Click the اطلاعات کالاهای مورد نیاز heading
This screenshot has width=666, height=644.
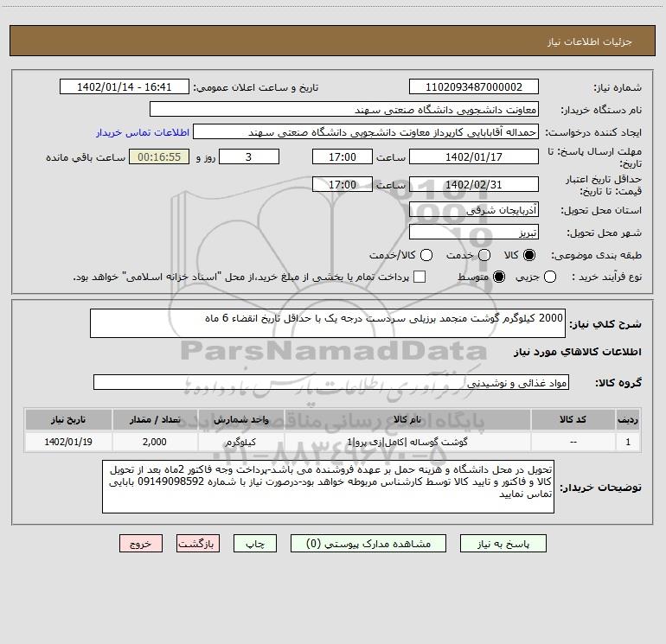577,352
